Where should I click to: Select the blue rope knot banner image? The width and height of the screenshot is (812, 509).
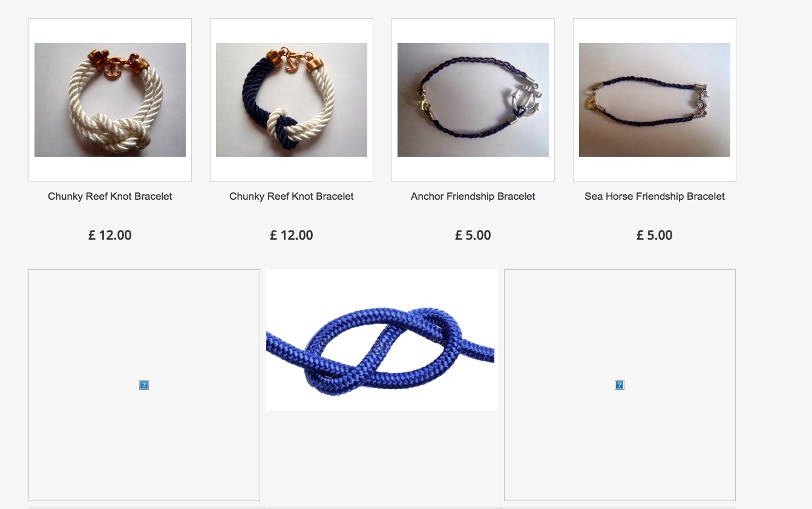click(382, 340)
